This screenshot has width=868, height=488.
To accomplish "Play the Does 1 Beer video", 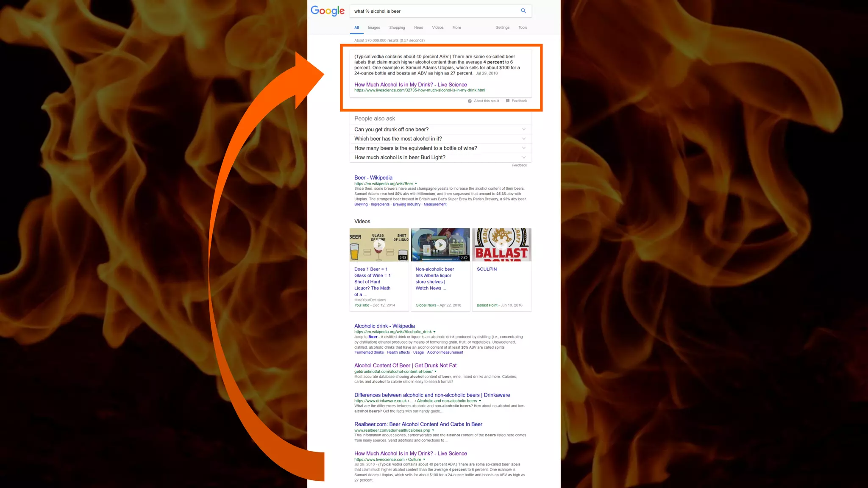I will click(379, 245).
